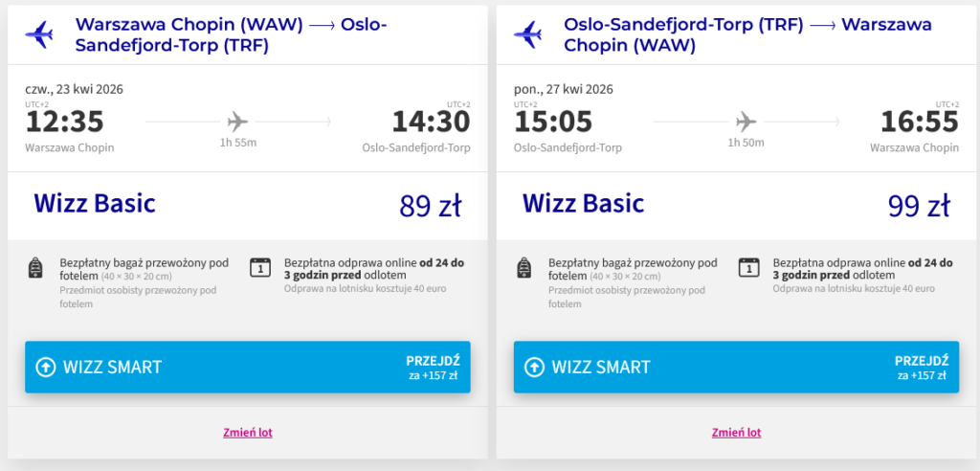
Task: Click the up-arrow icon on the outbound WIZZ SMART button
Action: pos(46,367)
